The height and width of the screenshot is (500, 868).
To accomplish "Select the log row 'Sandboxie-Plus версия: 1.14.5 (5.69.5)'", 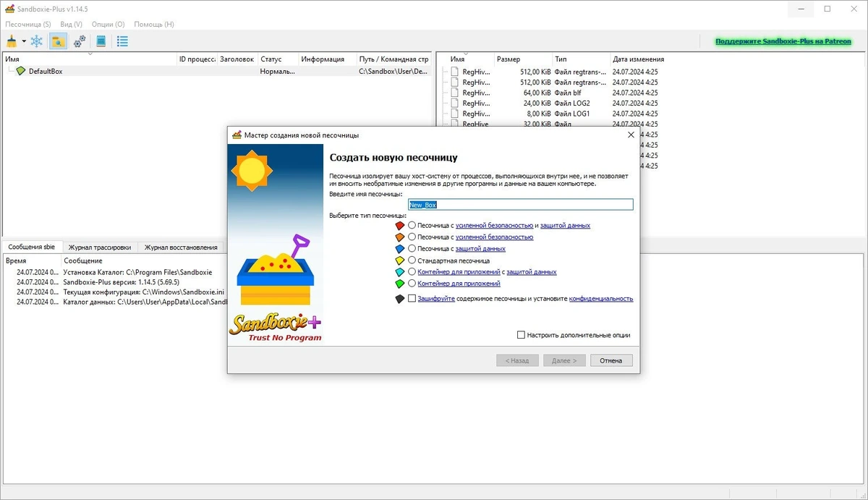I will [121, 281].
